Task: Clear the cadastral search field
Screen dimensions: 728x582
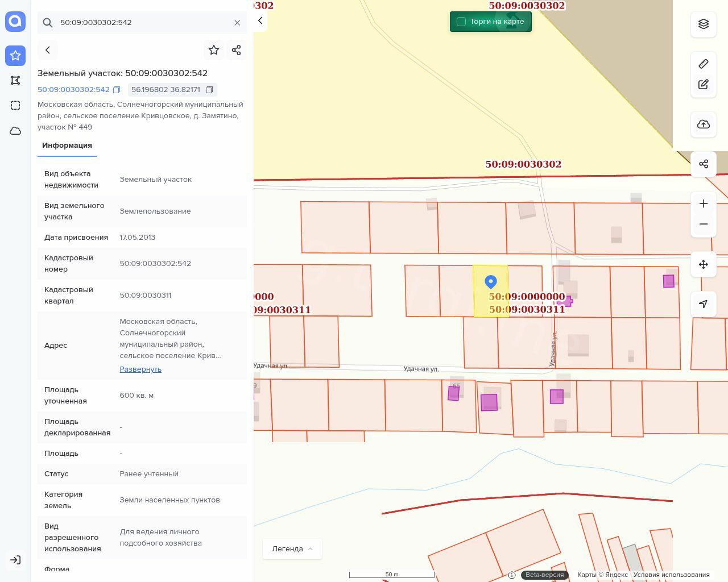Action: [237, 23]
